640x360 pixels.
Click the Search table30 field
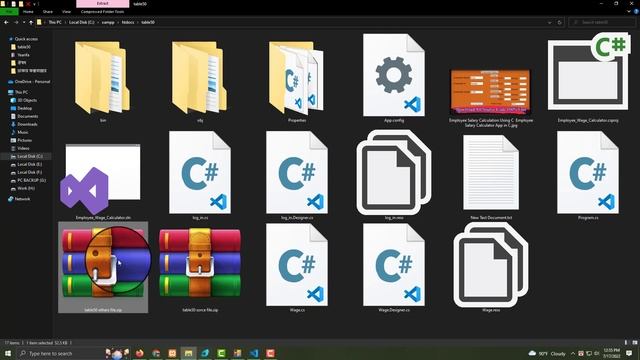tap(602, 22)
